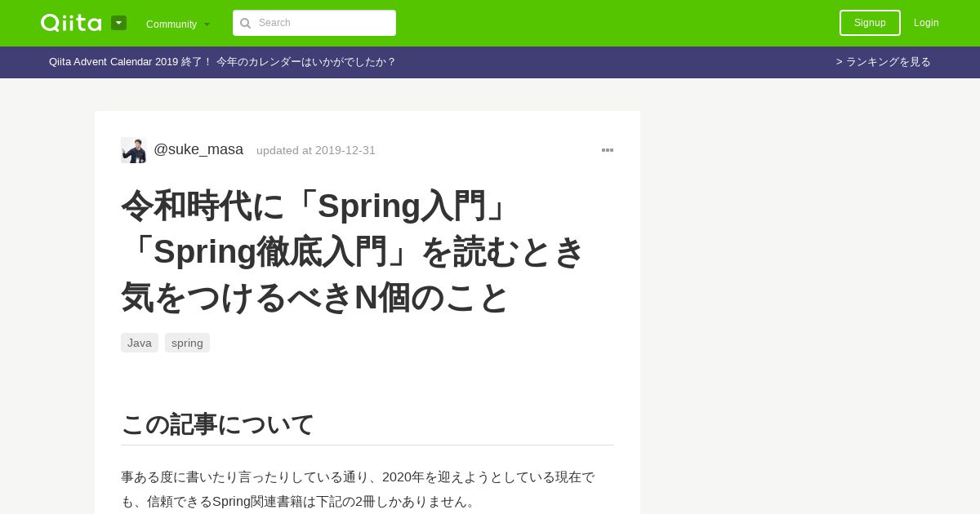Open the dropdown arrow beside Qiita logo

(x=118, y=23)
